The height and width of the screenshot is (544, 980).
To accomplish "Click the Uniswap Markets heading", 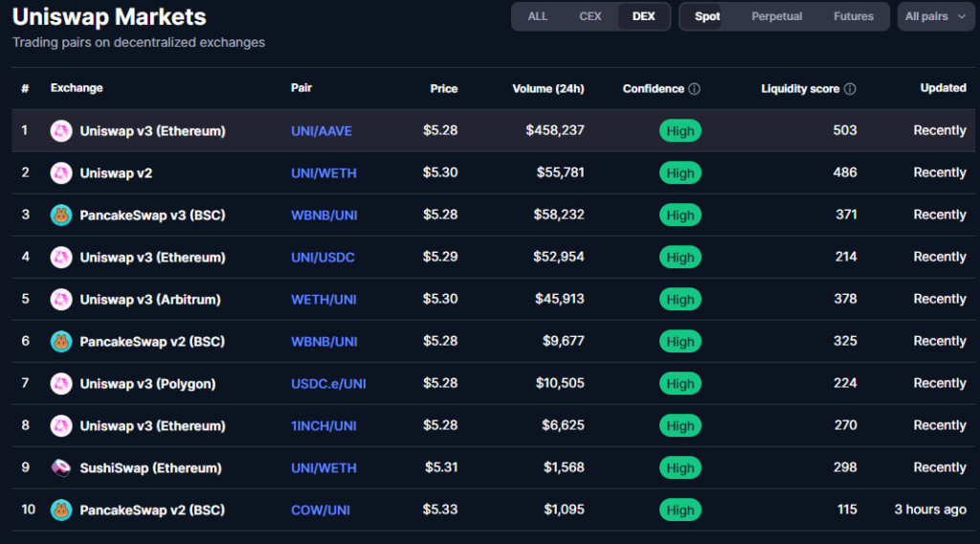I will [109, 17].
